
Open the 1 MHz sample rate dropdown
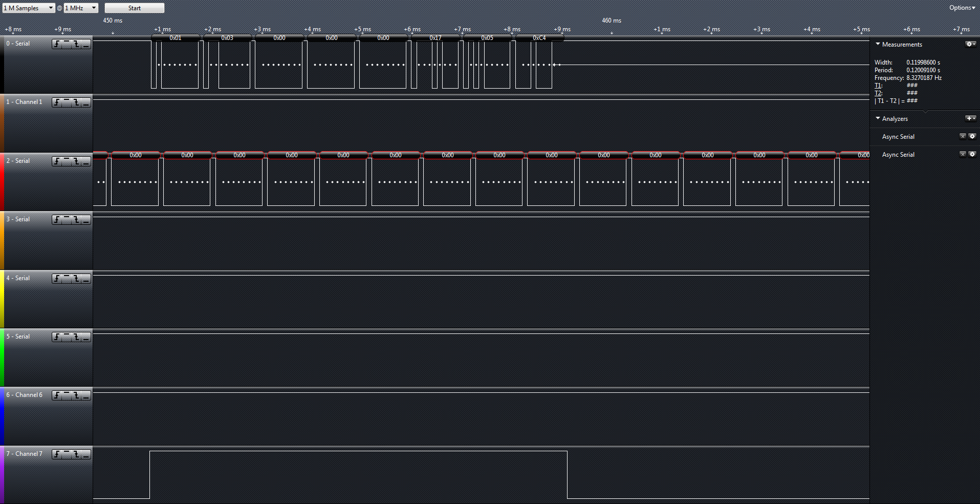[x=81, y=8]
